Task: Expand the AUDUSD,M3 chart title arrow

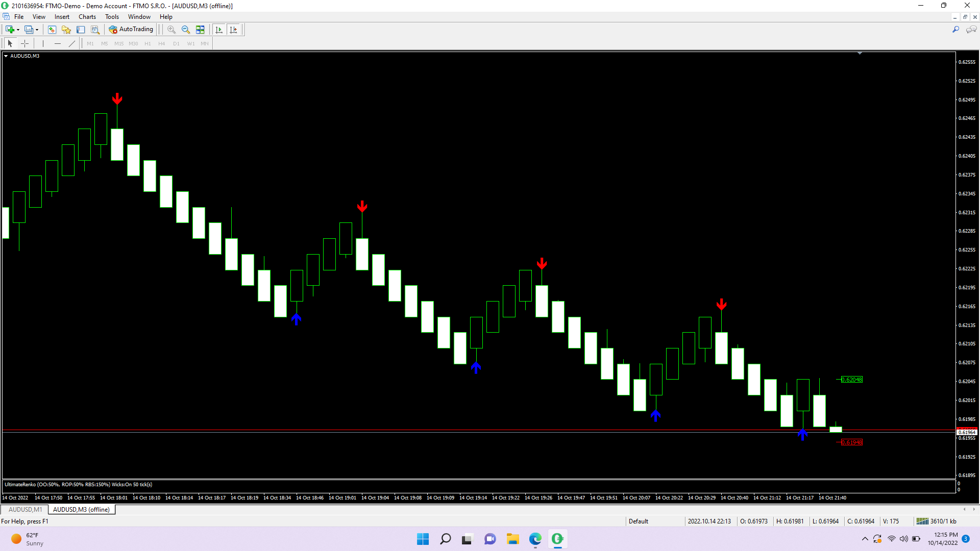Action: coord(6,56)
